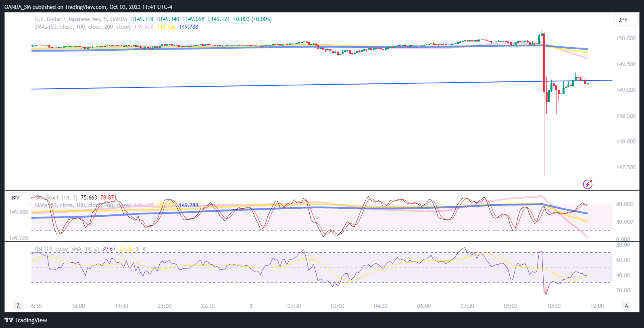Screen dimensions: 644x328
Task: Click the 03:00 time axis label
Action: [x=338, y=306]
